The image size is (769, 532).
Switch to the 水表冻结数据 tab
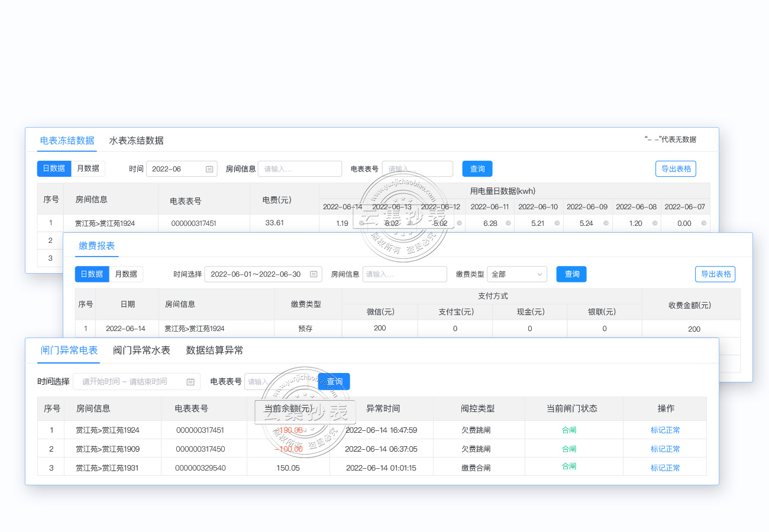click(136, 141)
